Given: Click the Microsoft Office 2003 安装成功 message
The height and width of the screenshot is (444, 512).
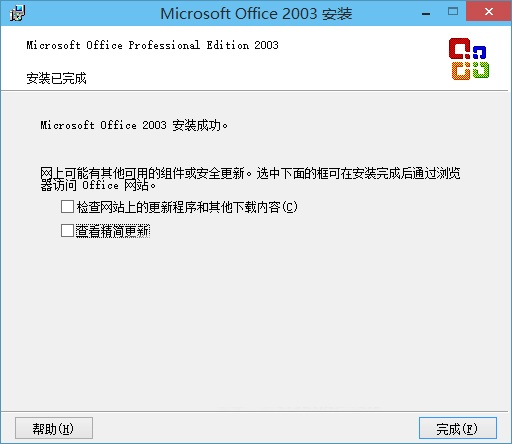Looking at the screenshot, I should (134, 125).
